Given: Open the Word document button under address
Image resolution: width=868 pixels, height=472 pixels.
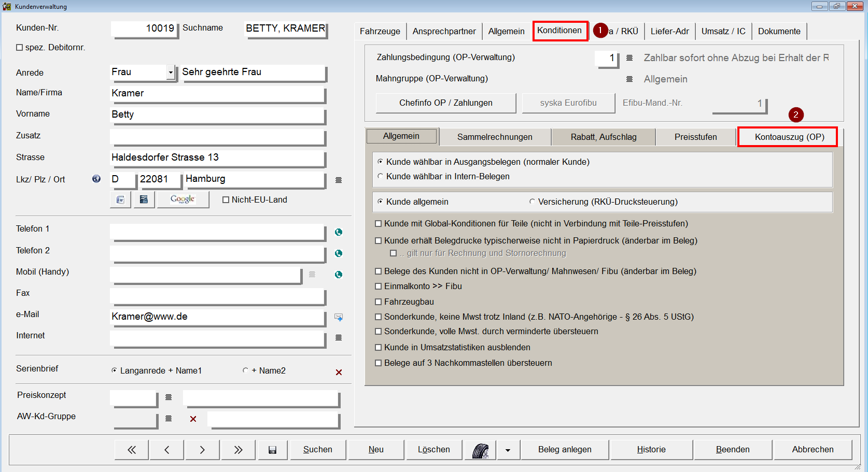Looking at the screenshot, I should (x=121, y=199).
